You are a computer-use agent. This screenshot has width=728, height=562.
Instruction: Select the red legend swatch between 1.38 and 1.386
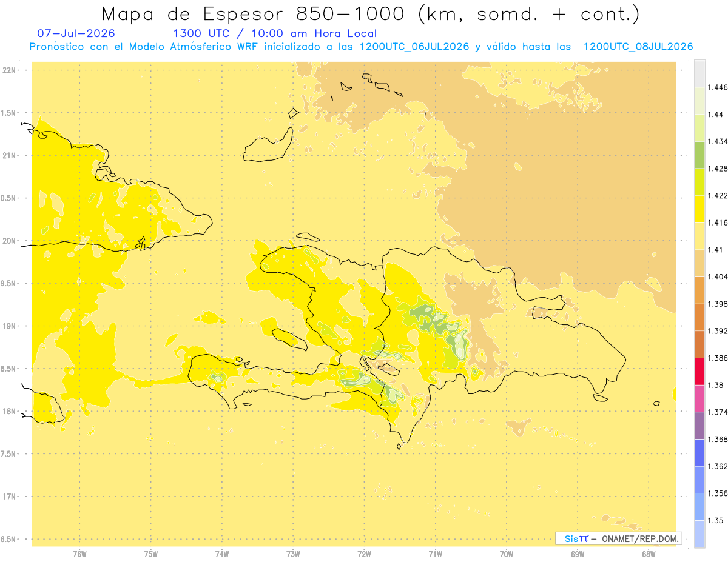coord(699,372)
